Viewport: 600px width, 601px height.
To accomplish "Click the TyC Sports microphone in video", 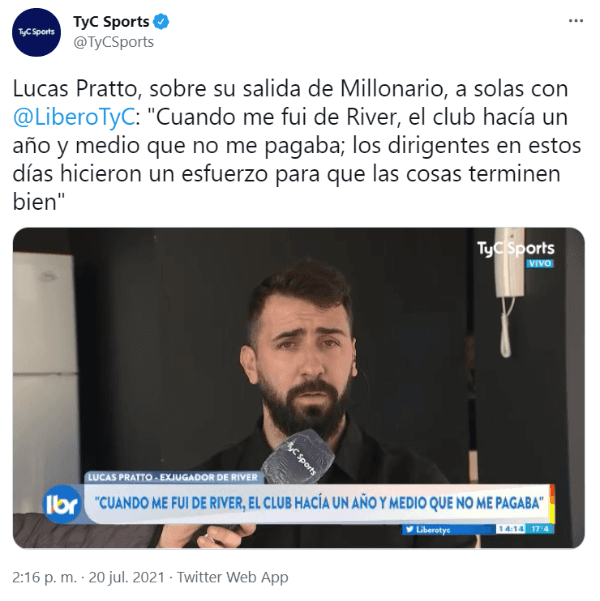I will (x=298, y=453).
